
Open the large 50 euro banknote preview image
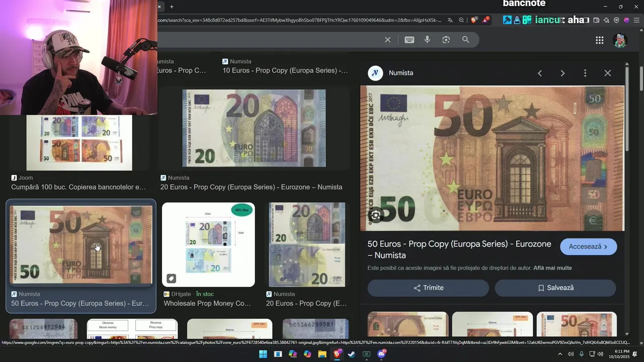pyautogui.click(x=492, y=158)
